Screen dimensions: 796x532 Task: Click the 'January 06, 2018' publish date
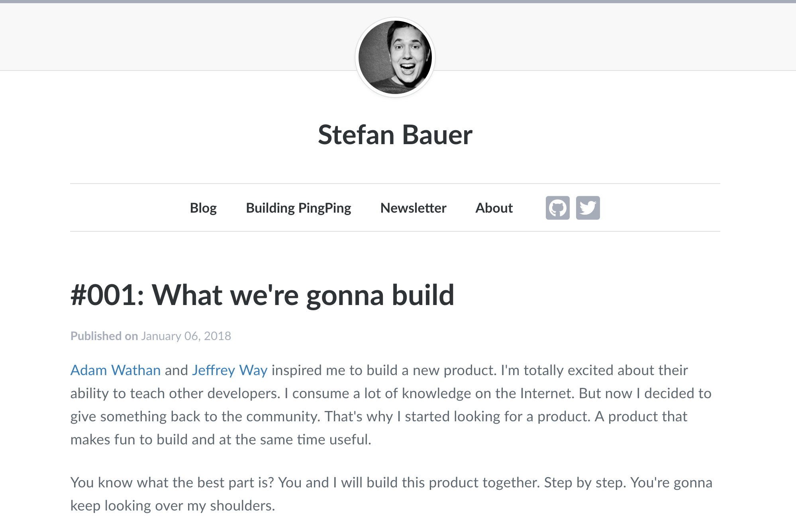pos(186,336)
